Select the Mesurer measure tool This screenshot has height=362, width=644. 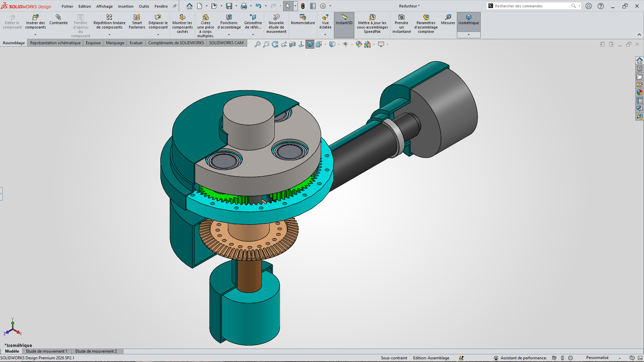448,20
